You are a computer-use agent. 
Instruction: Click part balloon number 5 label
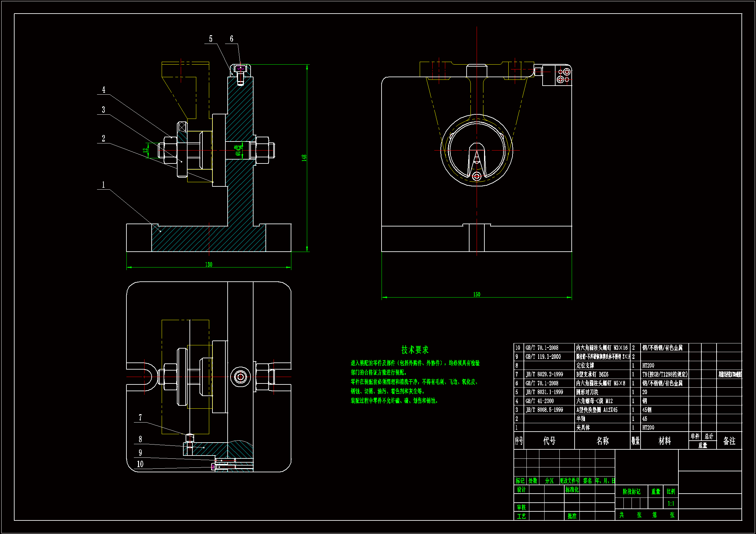[211, 39]
